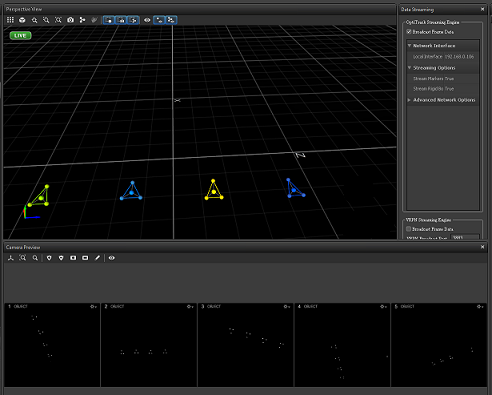The height and width of the screenshot is (395, 492).
Task: Select the light blue rigid body in the 3D view
Action: [x=131, y=191]
